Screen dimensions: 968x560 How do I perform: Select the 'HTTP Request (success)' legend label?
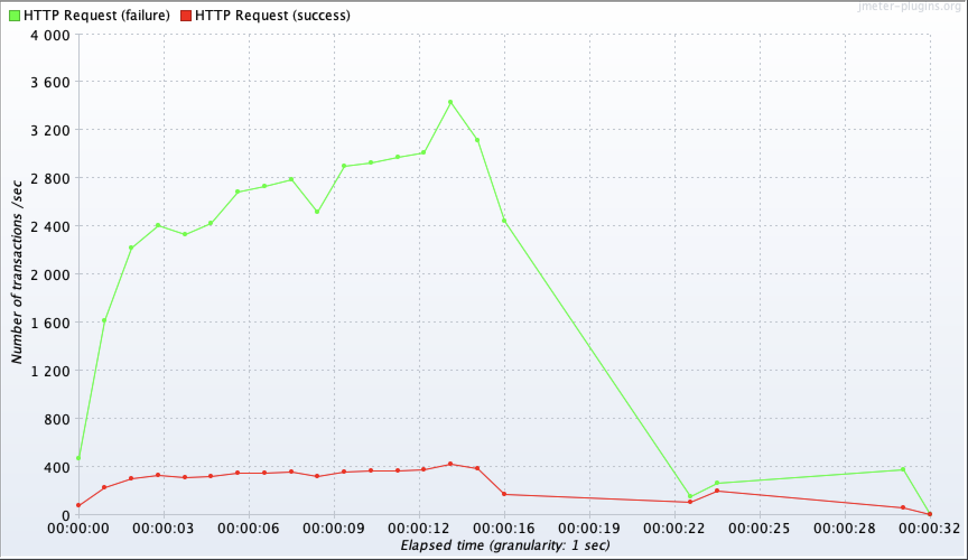pos(273,16)
